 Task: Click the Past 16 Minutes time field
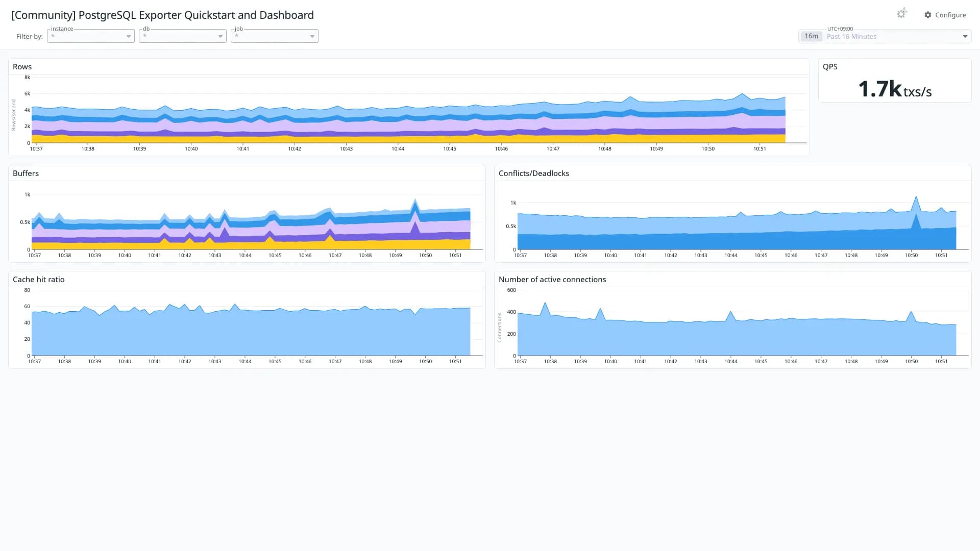(885, 36)
